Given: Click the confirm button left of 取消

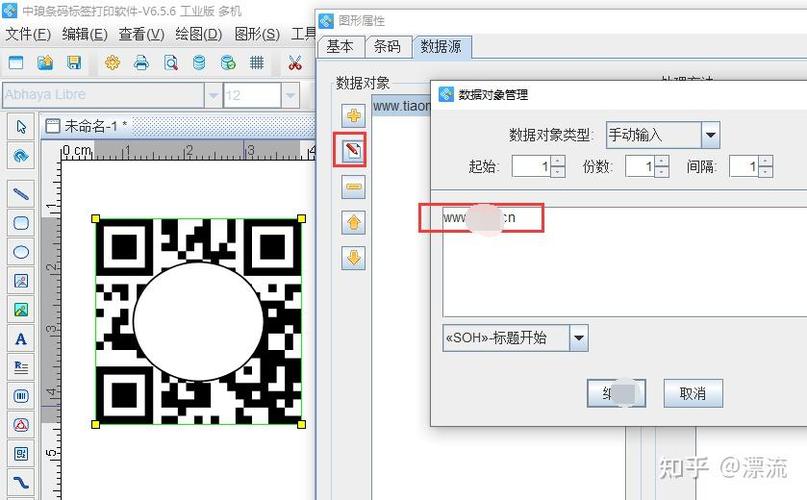Looking at the screenshot, I should [616, 393].
